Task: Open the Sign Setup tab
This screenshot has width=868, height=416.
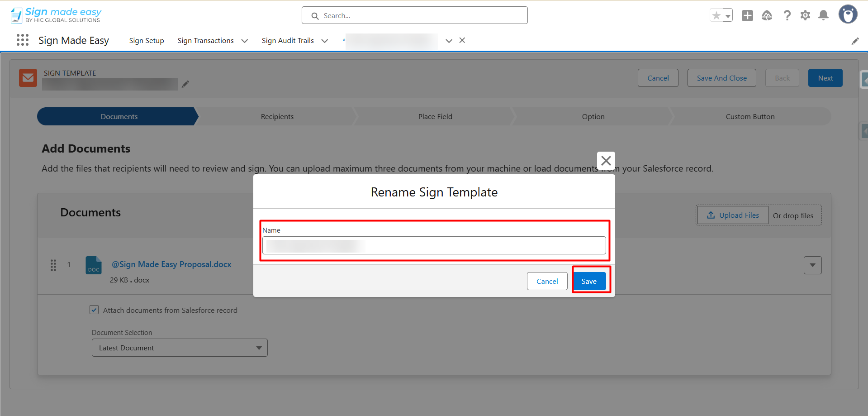Action: [147, 41]
